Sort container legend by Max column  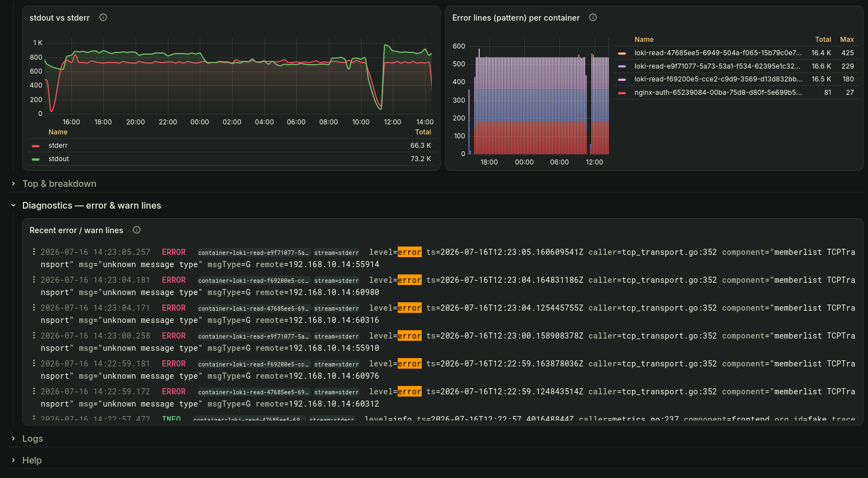tap(847, 40)
